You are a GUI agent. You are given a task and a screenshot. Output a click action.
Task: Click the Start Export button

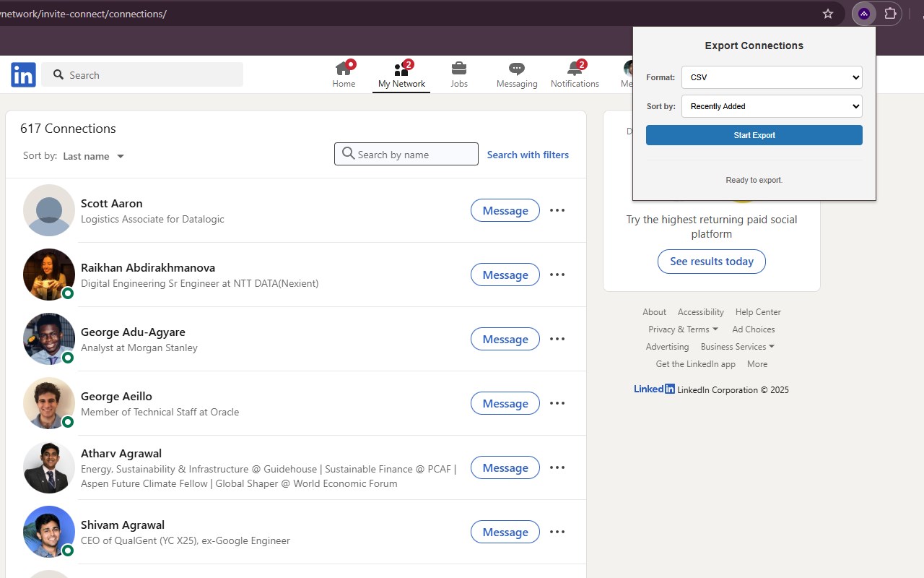754,135
